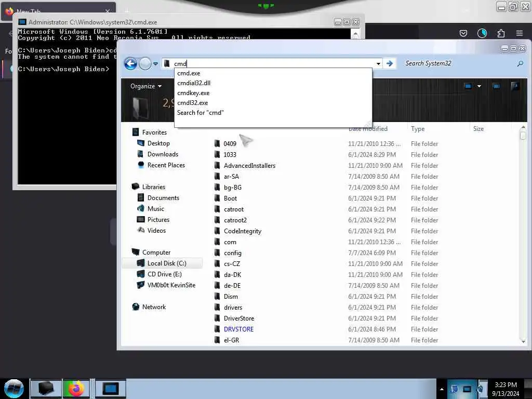Click the file list scroll down arrow
This screenshot has height=399, width=532.
click(x=523, y=341)
